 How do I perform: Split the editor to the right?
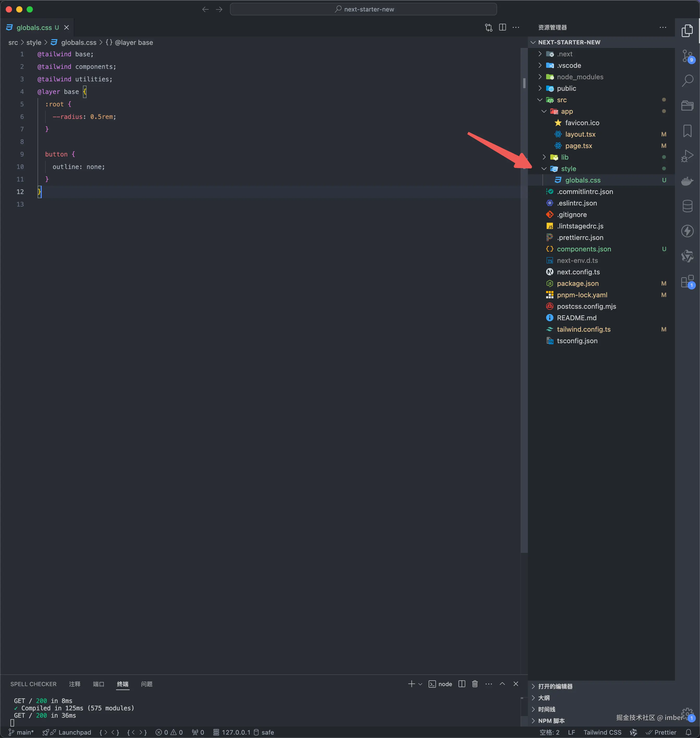click(x=502, y=27)
